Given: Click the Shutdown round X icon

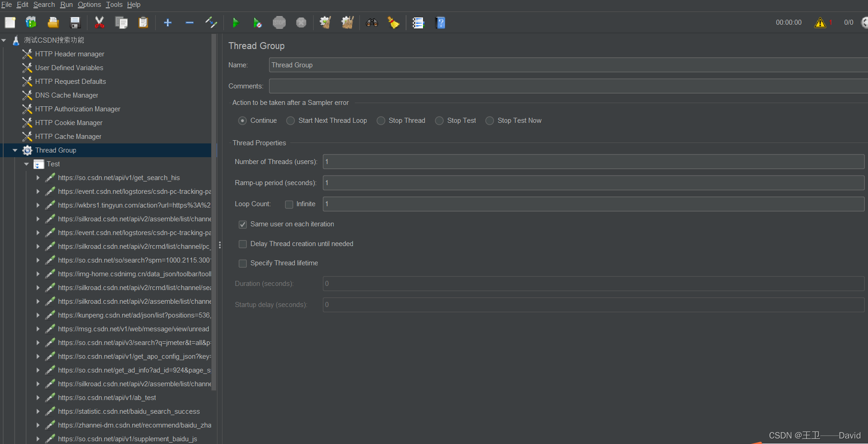Looking at the screenshot, I should pyautogui.click(x=301, y=22).
